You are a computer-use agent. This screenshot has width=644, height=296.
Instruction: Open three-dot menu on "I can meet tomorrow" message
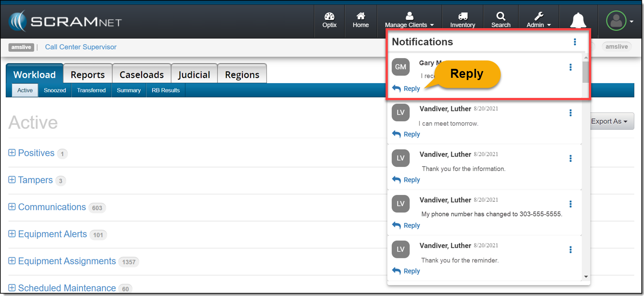click(571, 113)
